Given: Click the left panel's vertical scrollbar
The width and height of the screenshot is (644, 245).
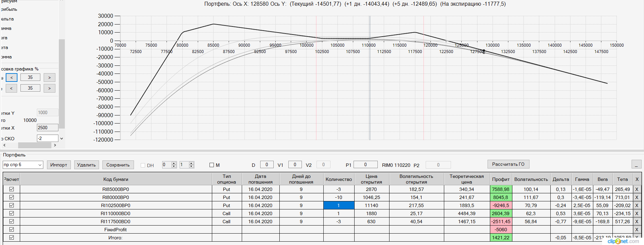Looking at the screenshot, I should [x=62, y=84].
